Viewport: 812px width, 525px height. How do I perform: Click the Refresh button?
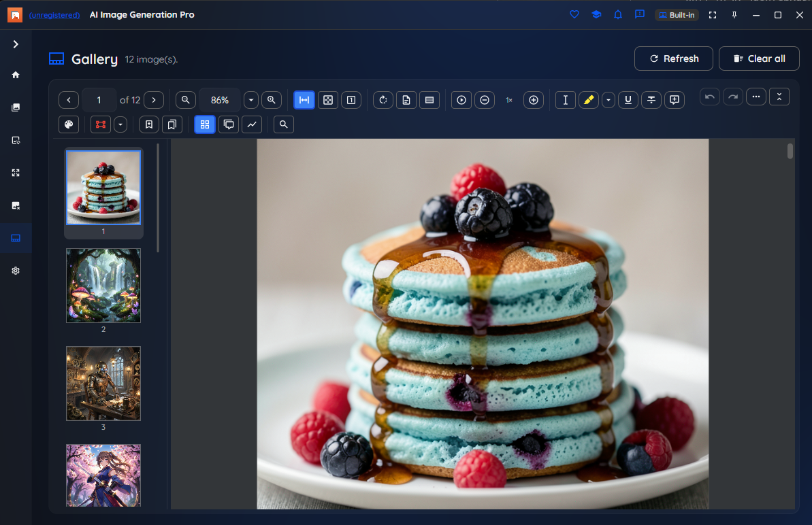pyautogui.click(x=674, y=58)
